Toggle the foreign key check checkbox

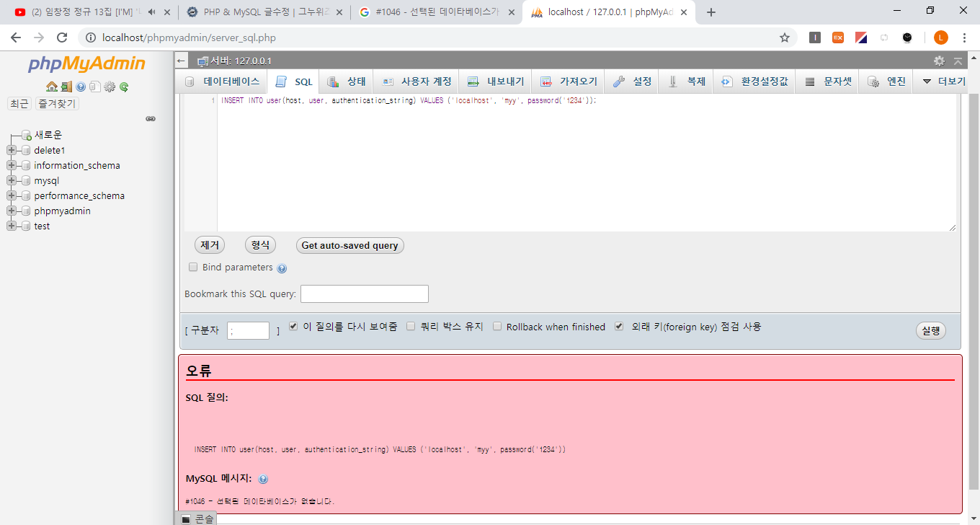click(619, 326)
